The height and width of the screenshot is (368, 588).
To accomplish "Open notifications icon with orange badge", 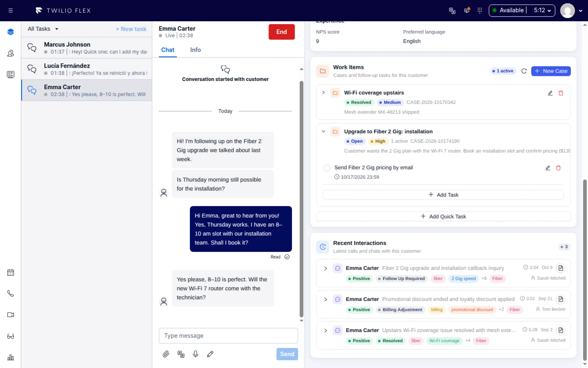I will point(467,10).
